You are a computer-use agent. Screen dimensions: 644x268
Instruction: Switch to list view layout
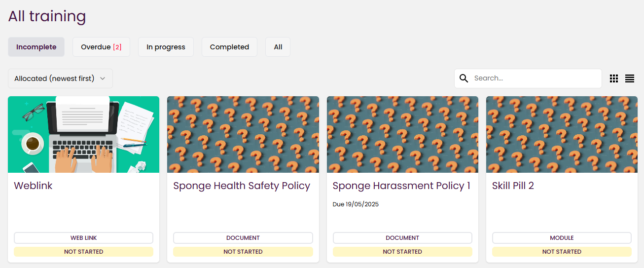click(630, 78)
